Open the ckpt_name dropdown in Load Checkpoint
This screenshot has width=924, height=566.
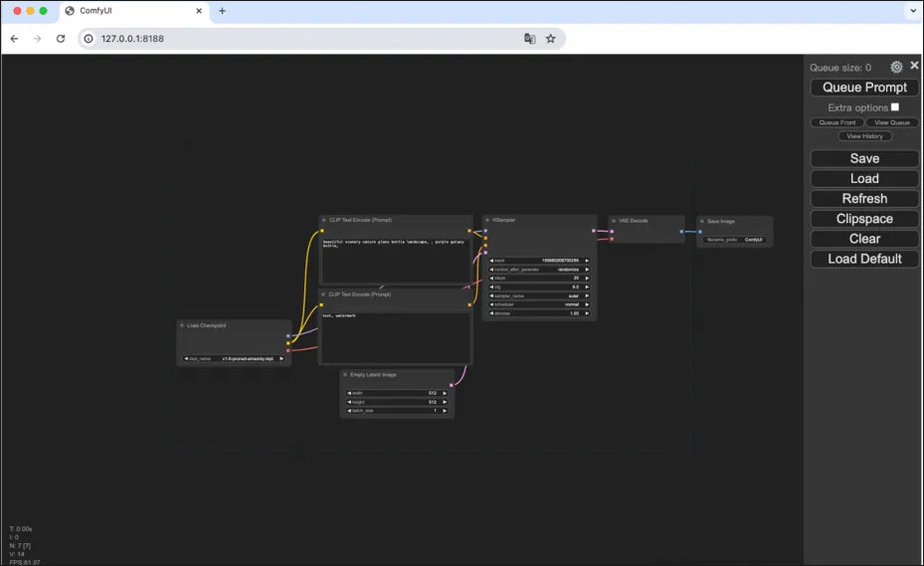pyautogui.click(x=234, y=358)
